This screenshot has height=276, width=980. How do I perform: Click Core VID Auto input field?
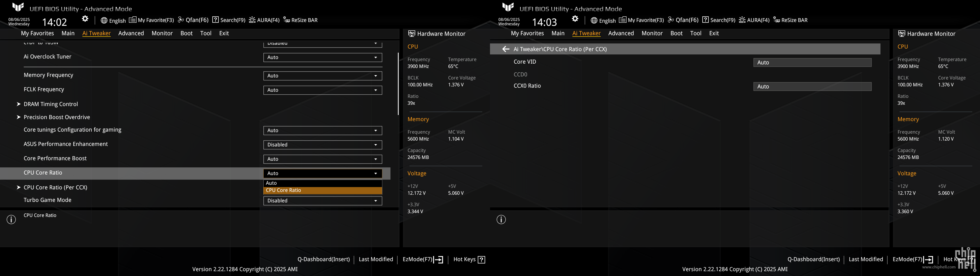point(812,63)
